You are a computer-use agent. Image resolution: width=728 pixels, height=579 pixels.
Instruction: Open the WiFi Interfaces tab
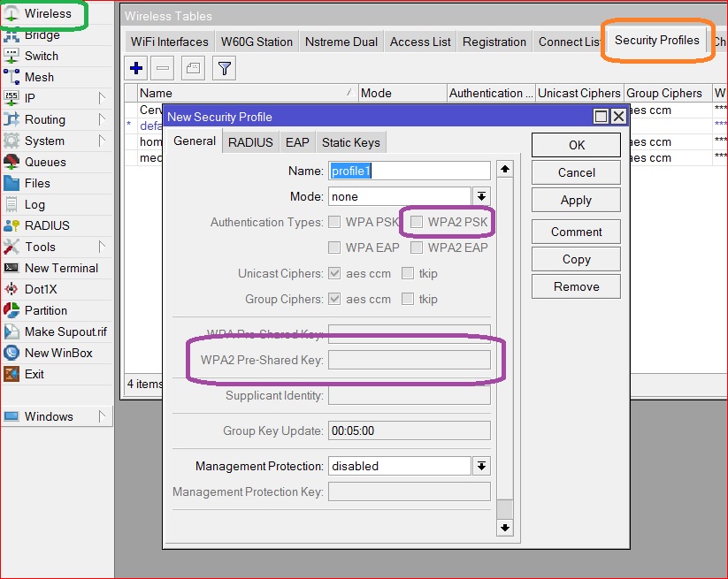[x=170, y=42]
